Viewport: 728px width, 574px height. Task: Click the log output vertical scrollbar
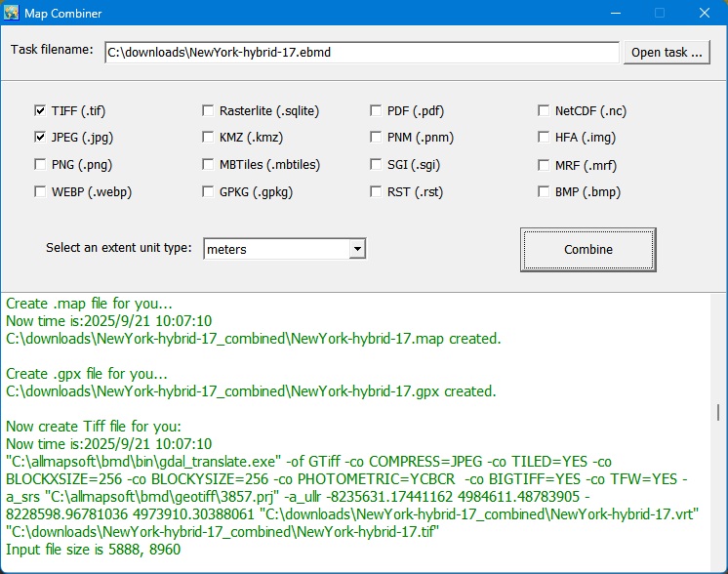[x=718, y=412]
